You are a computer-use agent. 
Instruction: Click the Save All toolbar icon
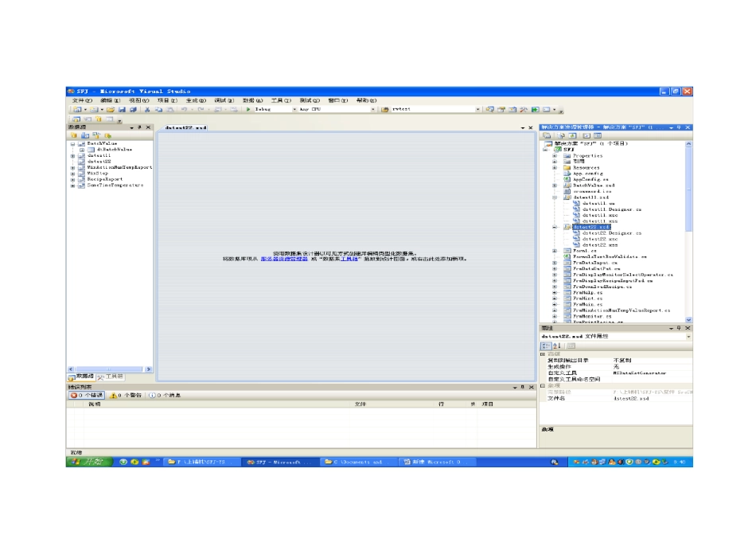point(133,110)
